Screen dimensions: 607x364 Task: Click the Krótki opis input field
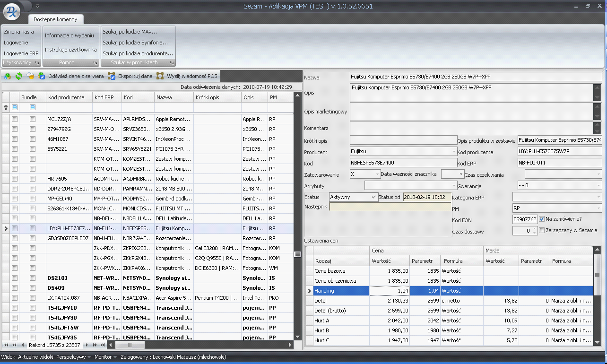click(403, 140)
